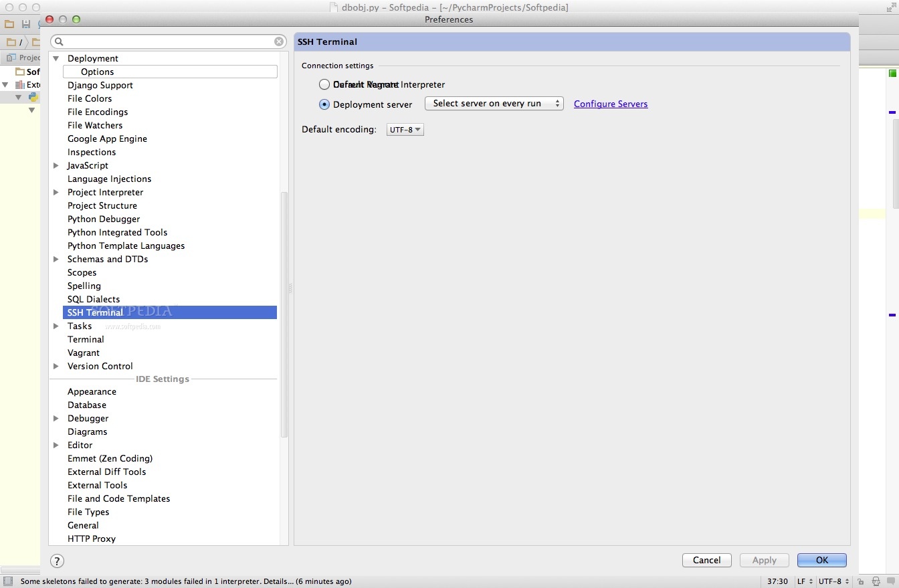Expand the Tasks settings node
Screen dimensions: 899x588
tap(57, 326)
